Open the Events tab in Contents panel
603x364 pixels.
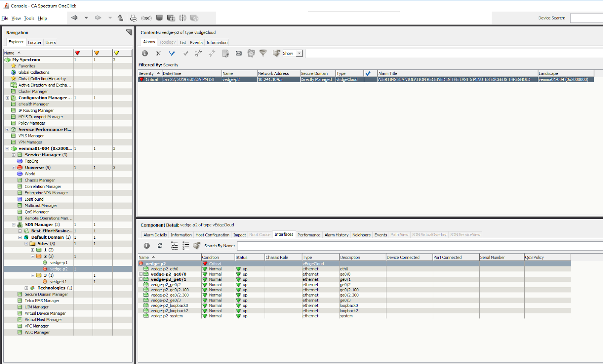pos(196,43)
